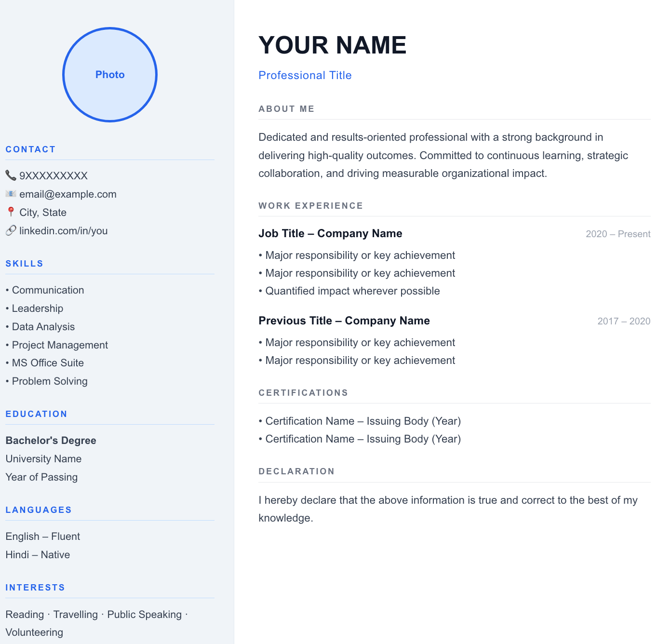Click the phone number 9XXXXXXXXX

(x=54, y=175)
